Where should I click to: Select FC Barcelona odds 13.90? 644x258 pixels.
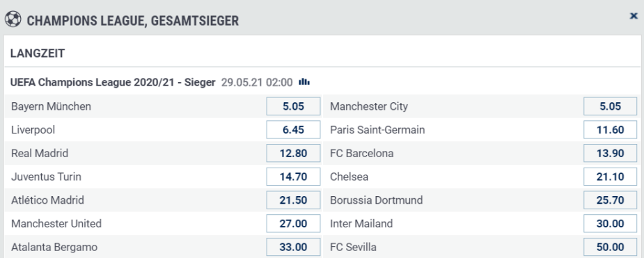click(611, 154)
